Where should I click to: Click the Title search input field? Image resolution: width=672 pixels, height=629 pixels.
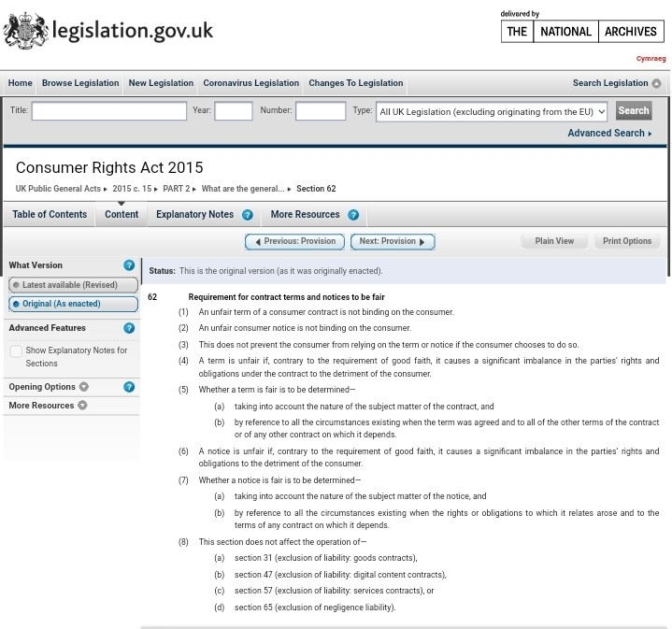(x=109, y=111)
